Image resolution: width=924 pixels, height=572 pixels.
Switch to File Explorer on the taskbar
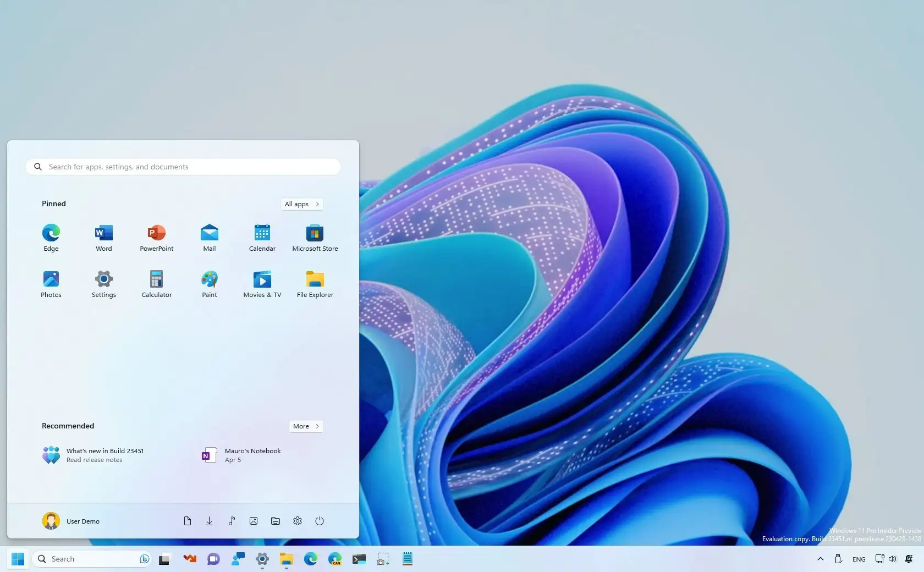[286, 559]
